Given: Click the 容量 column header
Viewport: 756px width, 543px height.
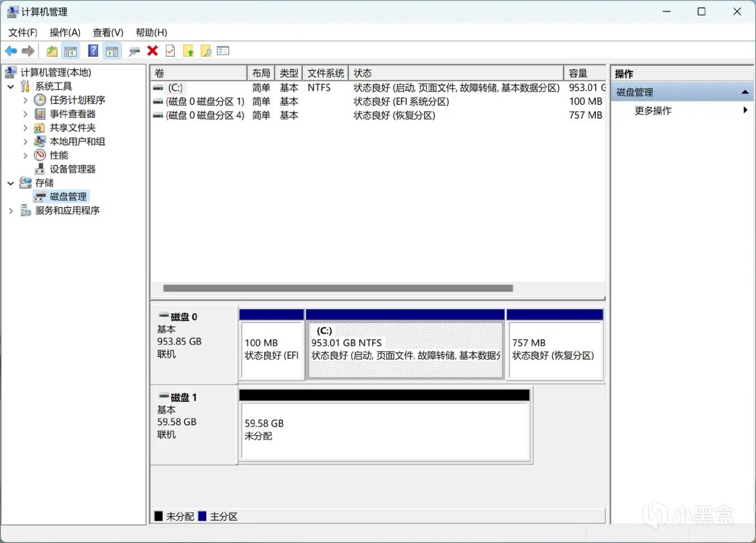Looking at the screenshot, I should coord(585,73).
